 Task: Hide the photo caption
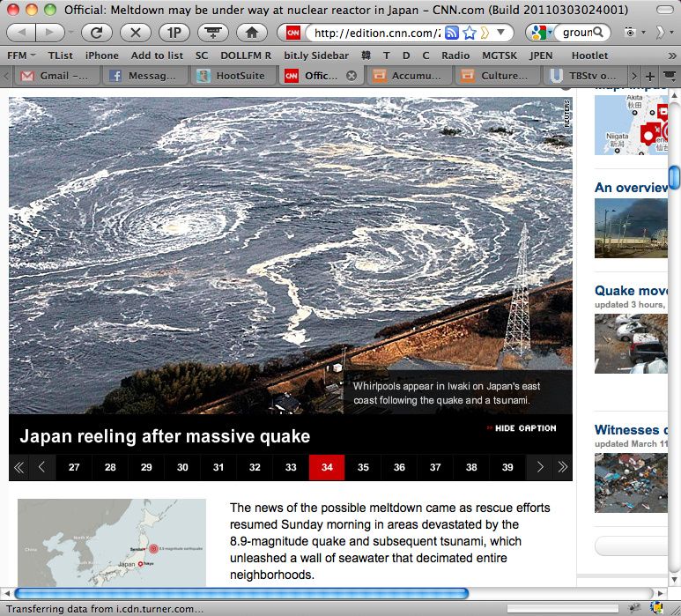point(522,428)
